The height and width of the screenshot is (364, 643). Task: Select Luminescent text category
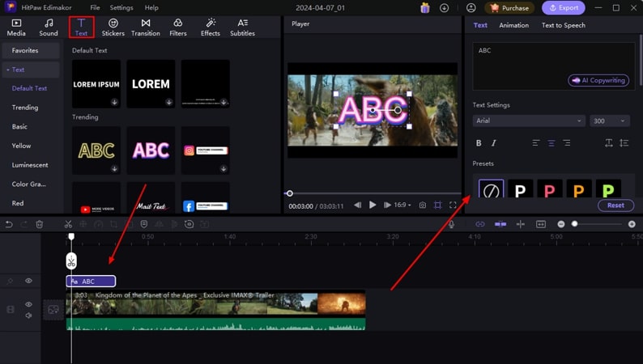pos(30,165)
